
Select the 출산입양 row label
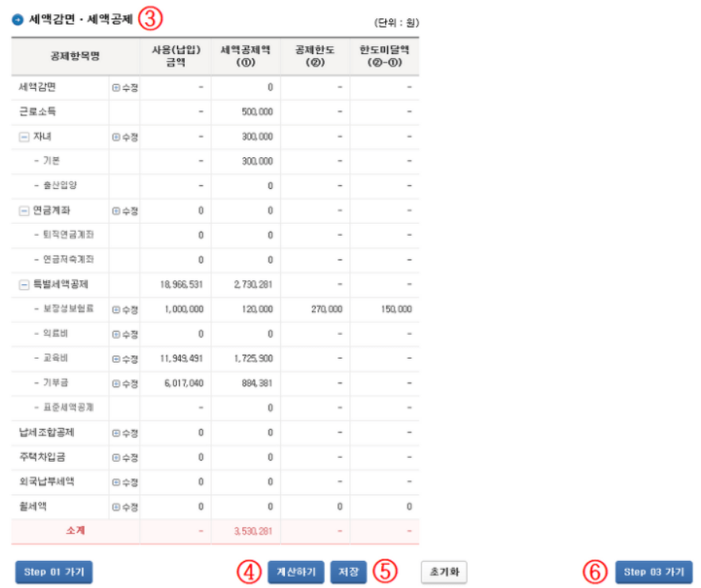tap(60, 186)
